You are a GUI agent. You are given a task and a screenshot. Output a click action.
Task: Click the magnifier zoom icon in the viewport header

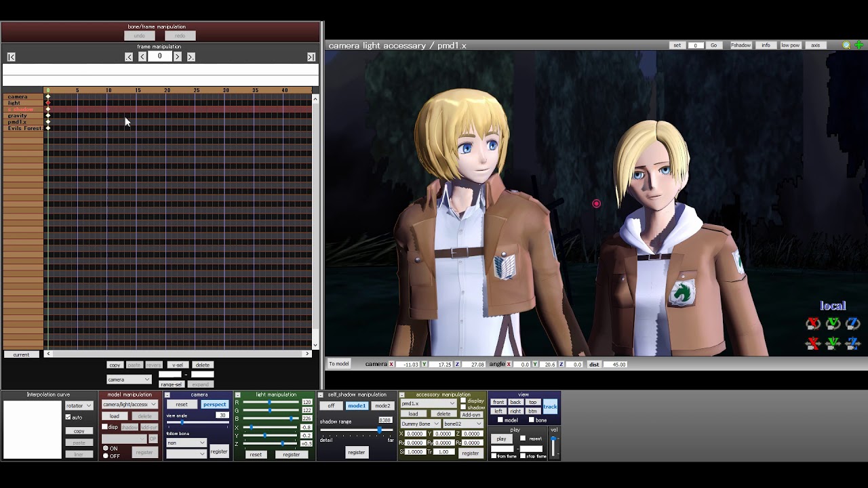click(846, 45)
